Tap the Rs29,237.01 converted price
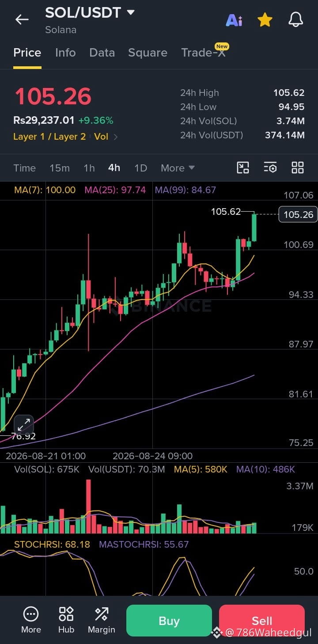This screenshot has width=318, height=644. (44, 120)
